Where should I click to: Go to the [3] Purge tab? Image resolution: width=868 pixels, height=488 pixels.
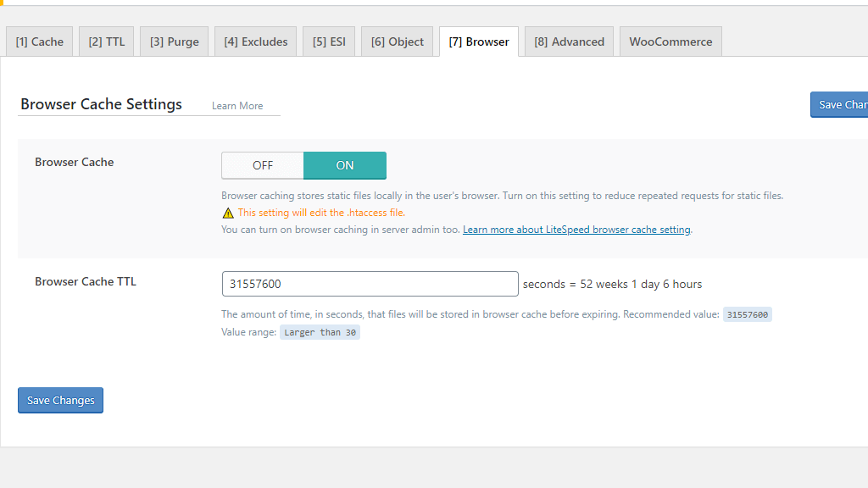175,42
